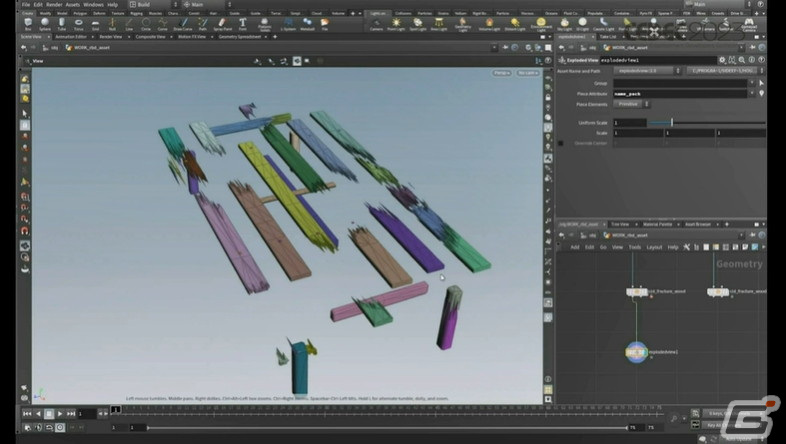Open the Main radial menu dropdown
Image resolution: width=786 pixels, height=444 pixels.
(x=207, y=5)
